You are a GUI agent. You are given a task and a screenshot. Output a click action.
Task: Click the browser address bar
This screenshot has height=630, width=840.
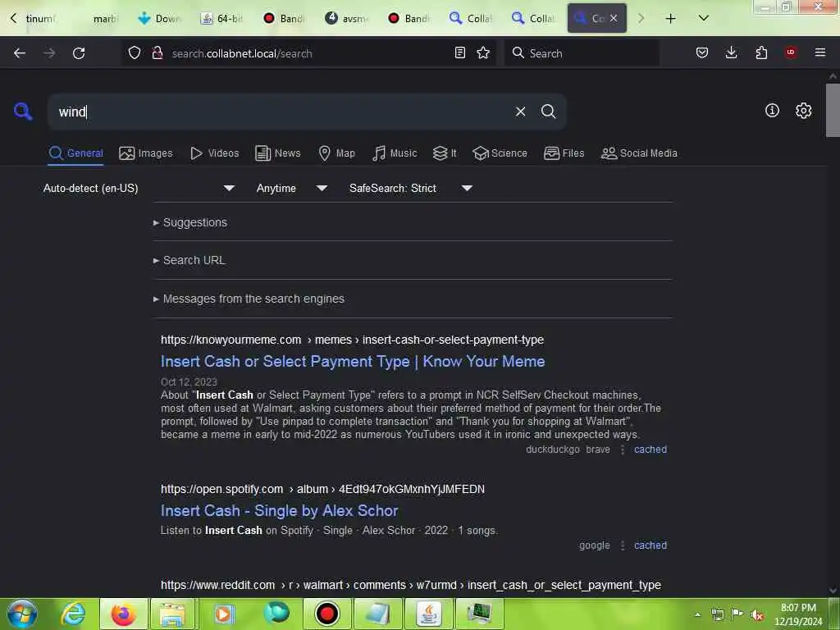(308, 53)
